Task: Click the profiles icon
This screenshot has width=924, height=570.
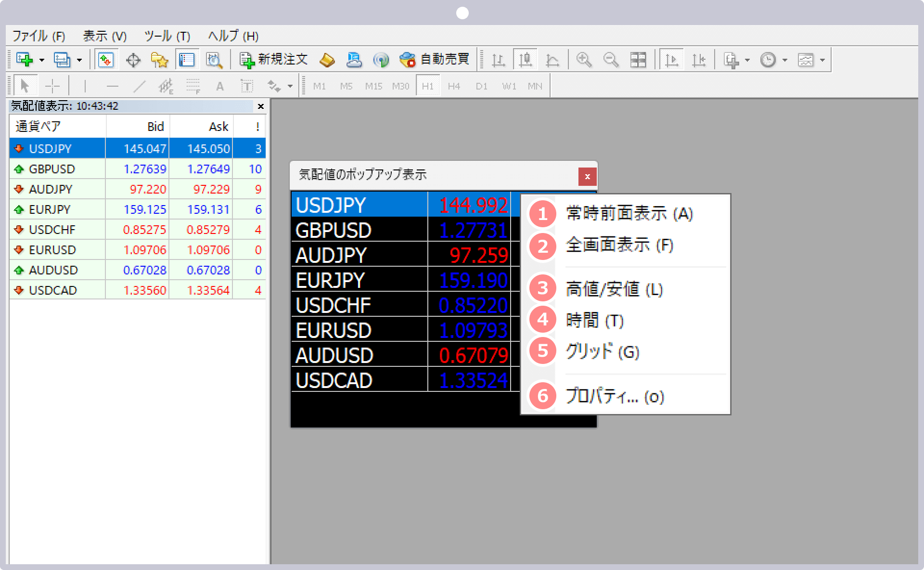Action: [62, 60]
